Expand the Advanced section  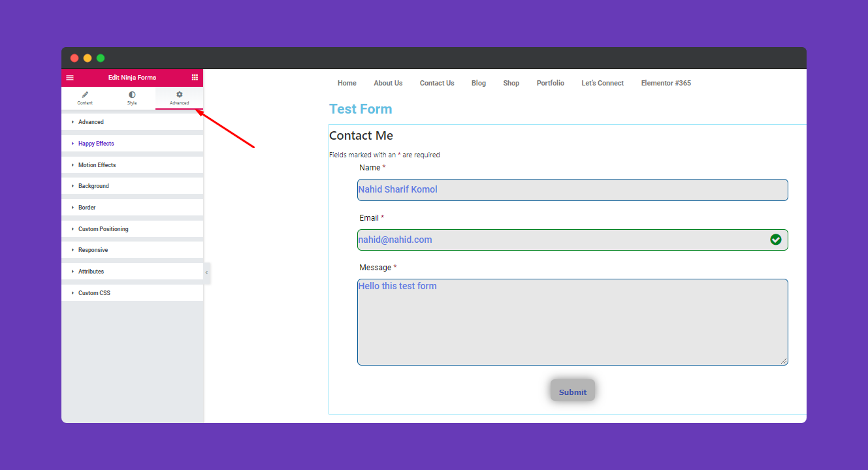[132, 122]
